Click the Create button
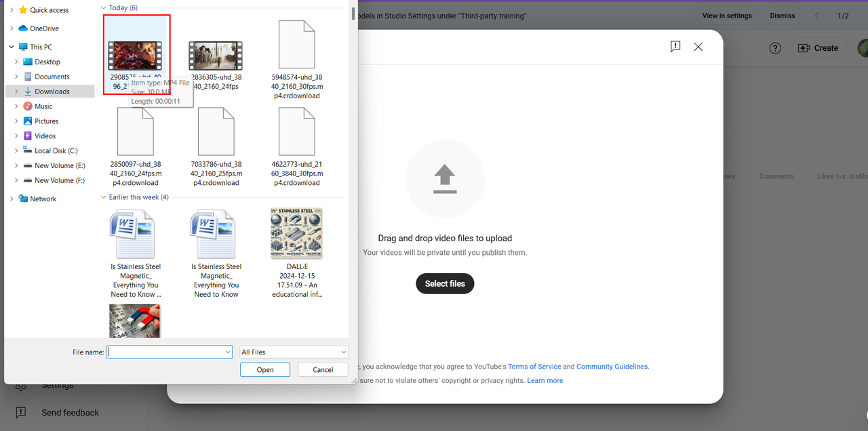This screenshot has height=431, width=868. click(818, 48)
